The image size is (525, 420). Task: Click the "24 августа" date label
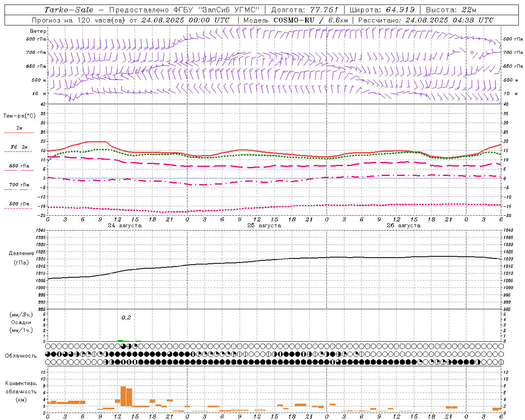[x=125, y=226]
